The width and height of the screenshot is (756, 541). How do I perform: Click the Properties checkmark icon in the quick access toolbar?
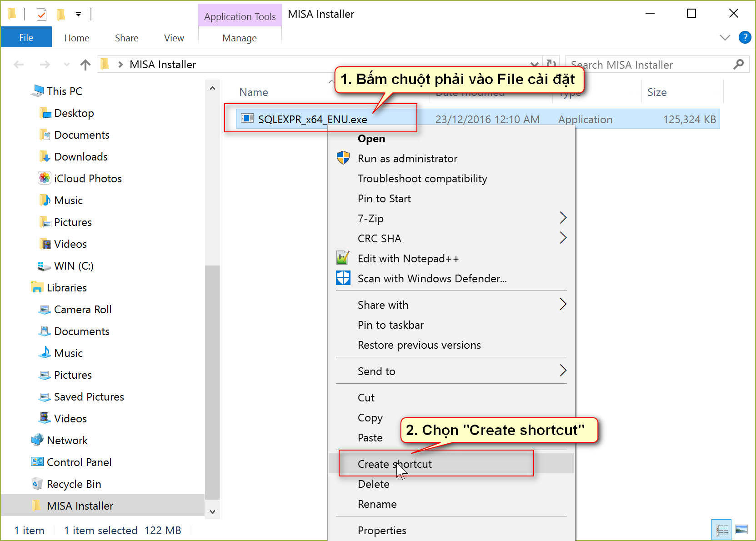41,15
